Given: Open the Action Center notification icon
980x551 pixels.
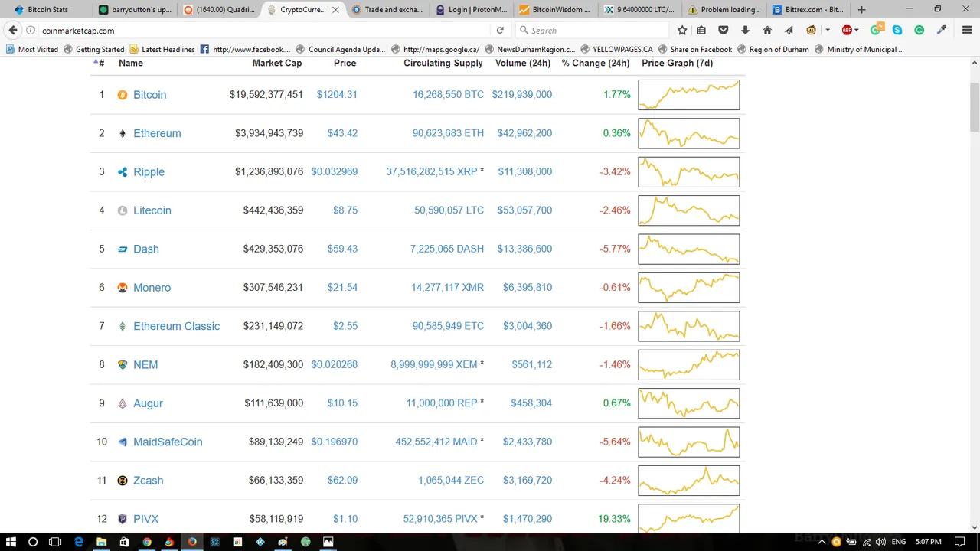Looking at the screenshot, I should click(959, 542).
